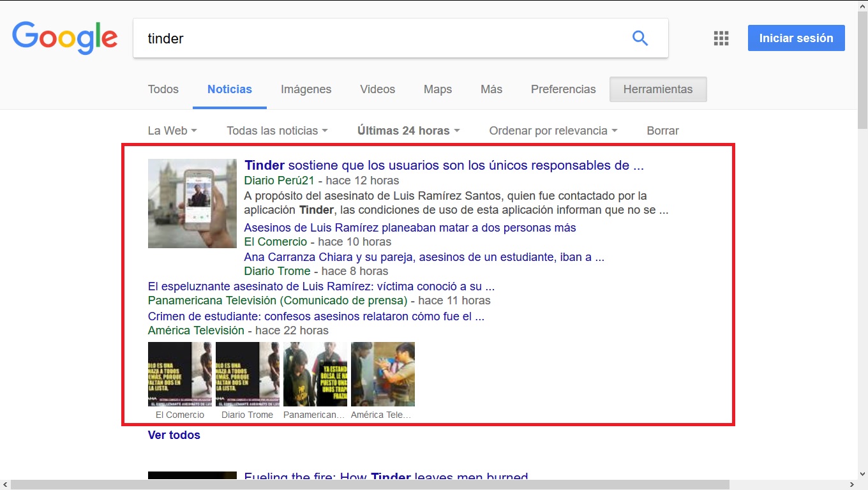This screenshot has height=490, width=868.
Task: Toggle the Herramientas button
Action: (x=658, y=89)
